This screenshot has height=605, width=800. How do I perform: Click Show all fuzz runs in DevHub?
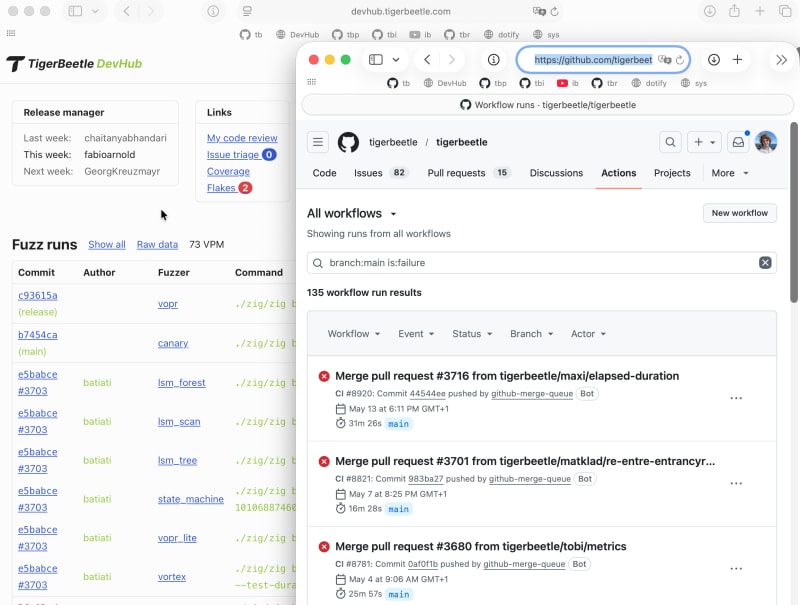[x=107, y=244]
